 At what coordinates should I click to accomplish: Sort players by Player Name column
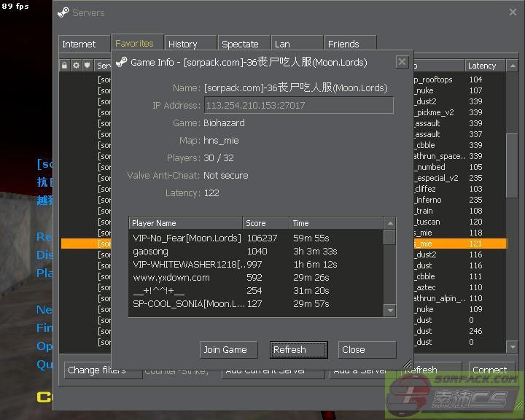coord(186,223)
